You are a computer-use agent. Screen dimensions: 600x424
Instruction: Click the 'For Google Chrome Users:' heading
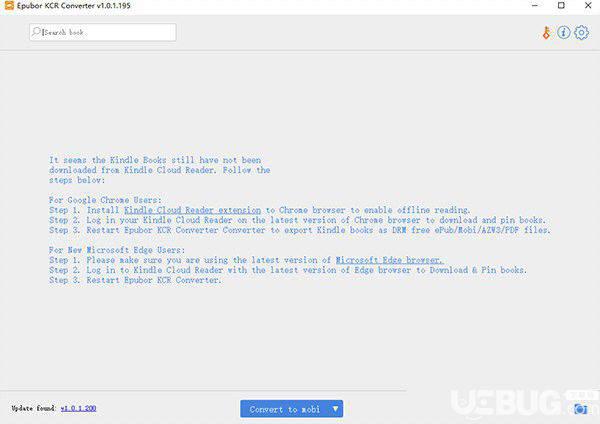point(105,200)
